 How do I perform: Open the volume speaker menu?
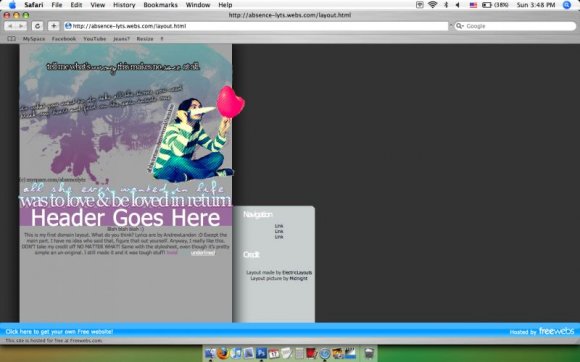coord(458,5)
